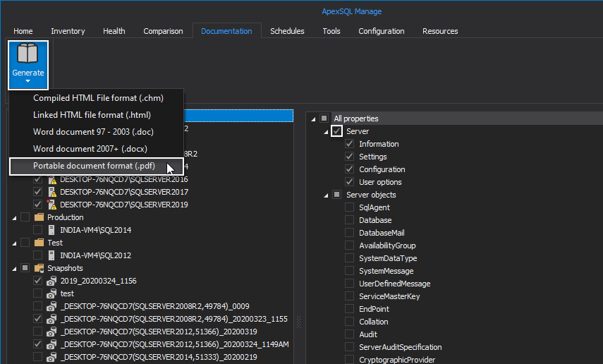Click the snapshot icon for SQLSERVER2008R2,49784)_0009

click(51, 306)
